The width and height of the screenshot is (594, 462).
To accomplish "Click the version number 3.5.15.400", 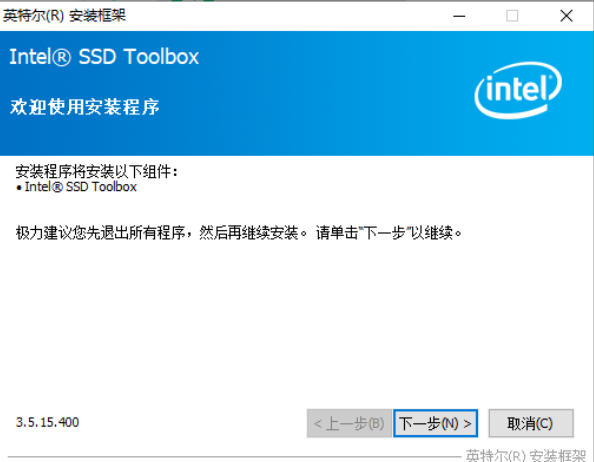I will [x=47, y=422].
